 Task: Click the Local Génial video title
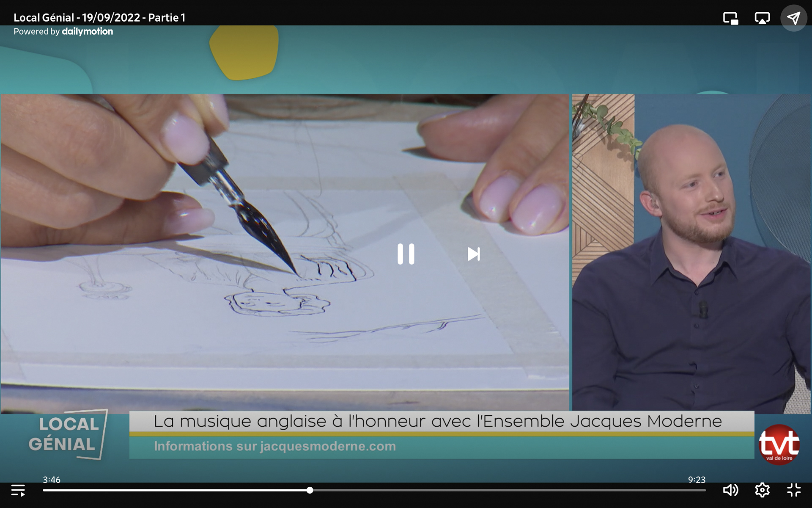pos(99,18)
